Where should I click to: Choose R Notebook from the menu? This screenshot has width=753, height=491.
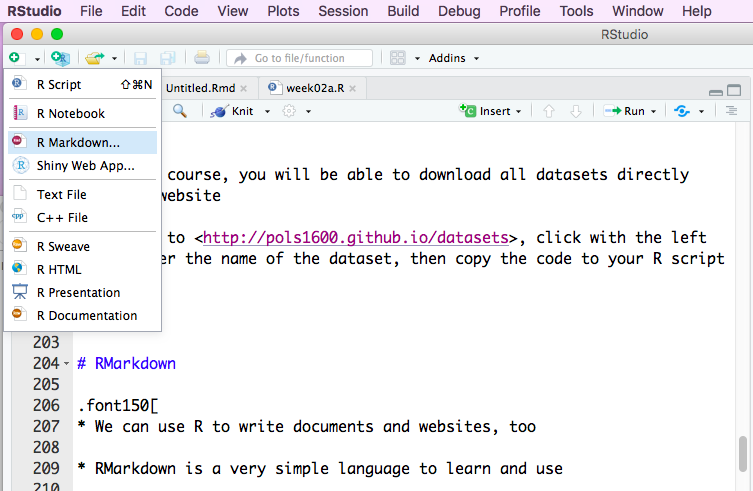tap(83, 113)
